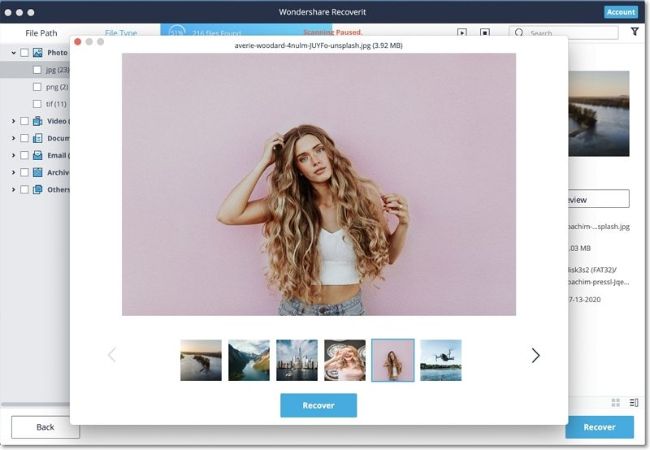Show previous thumbnails with left arrow
Image resolution: width=650 pixels, height=450 pixels.
coord(112,355)
